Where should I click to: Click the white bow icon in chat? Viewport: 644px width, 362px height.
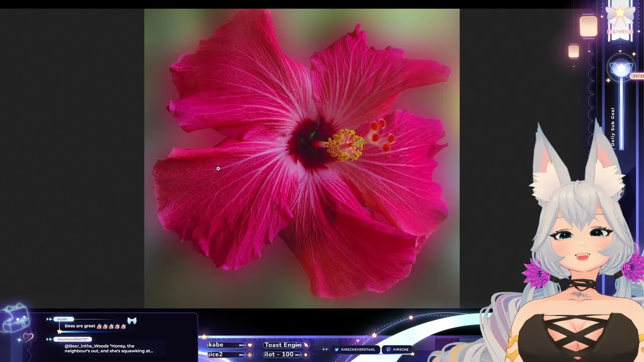tap(132, 321)
